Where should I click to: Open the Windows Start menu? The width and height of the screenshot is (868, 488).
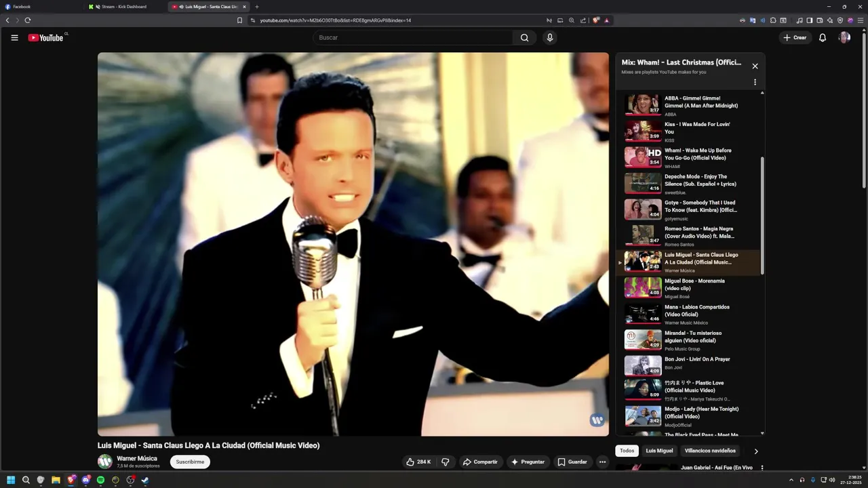[x=11, y=480]
